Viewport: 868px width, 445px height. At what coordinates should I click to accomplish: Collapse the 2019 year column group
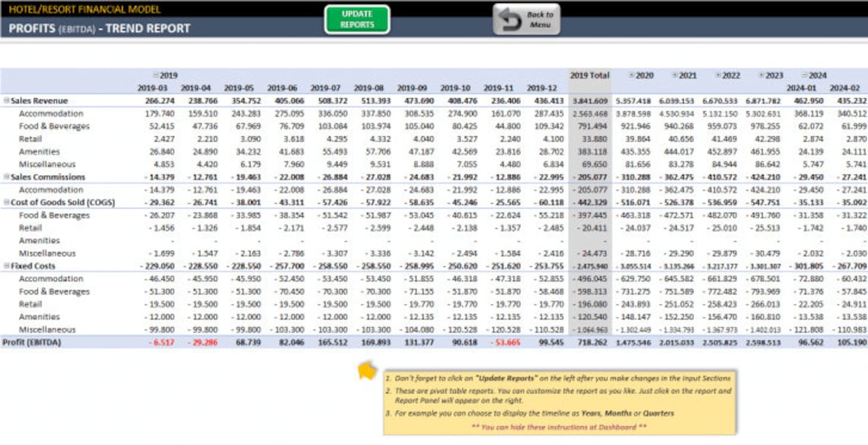155,75
